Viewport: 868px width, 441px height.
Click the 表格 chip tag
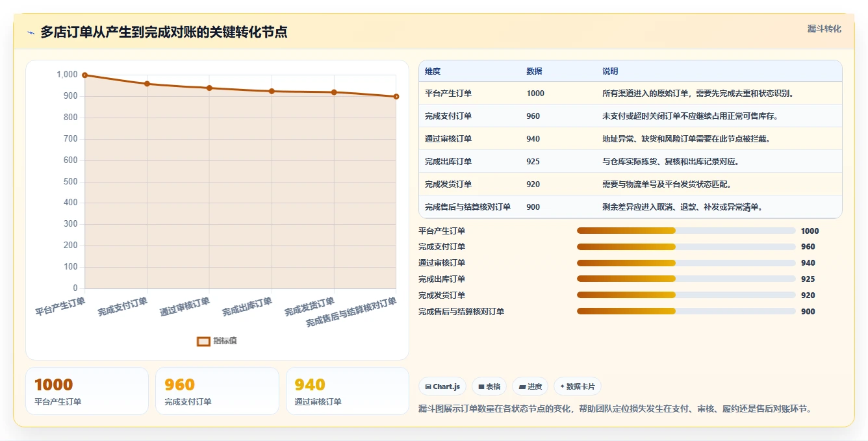tap(489, 386)
